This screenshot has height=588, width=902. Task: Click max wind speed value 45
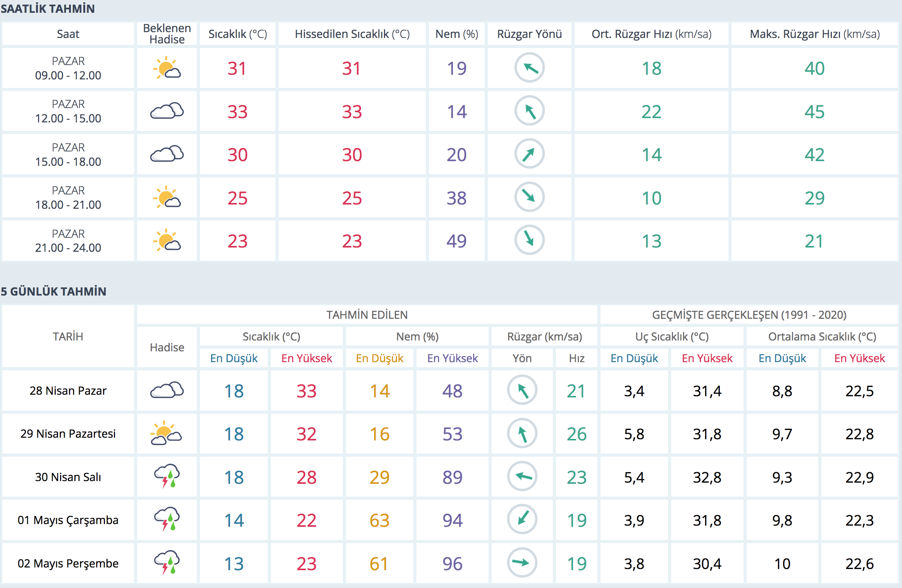point(814,112)
